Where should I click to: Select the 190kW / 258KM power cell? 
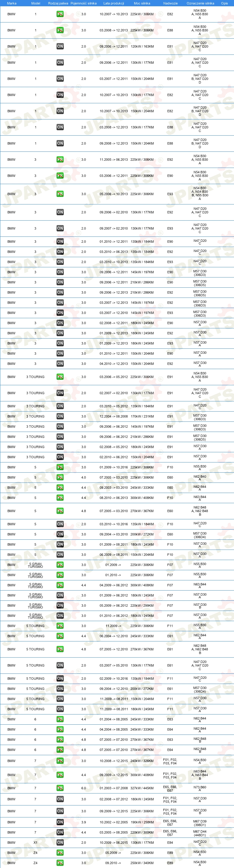coord(142,822)
